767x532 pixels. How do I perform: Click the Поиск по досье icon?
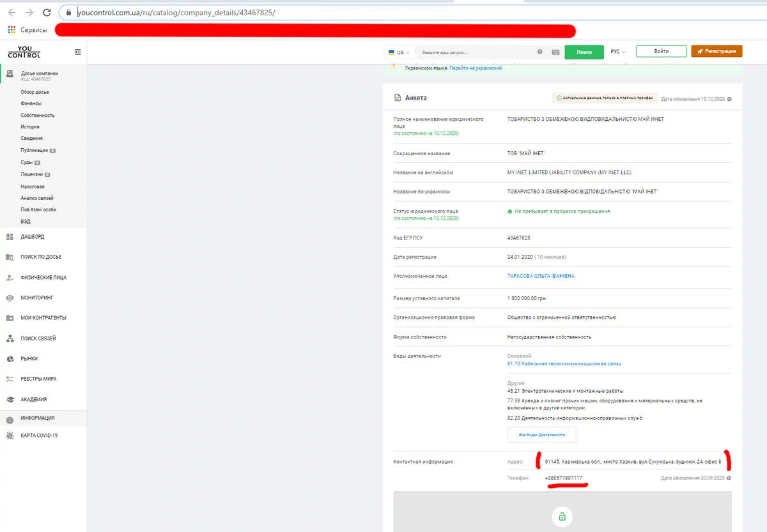(x=10, y=257)
